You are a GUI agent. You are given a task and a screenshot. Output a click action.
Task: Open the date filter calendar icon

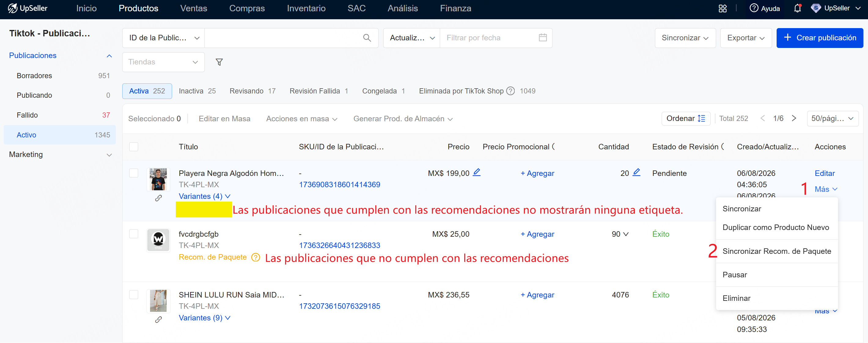pos(542,37)
